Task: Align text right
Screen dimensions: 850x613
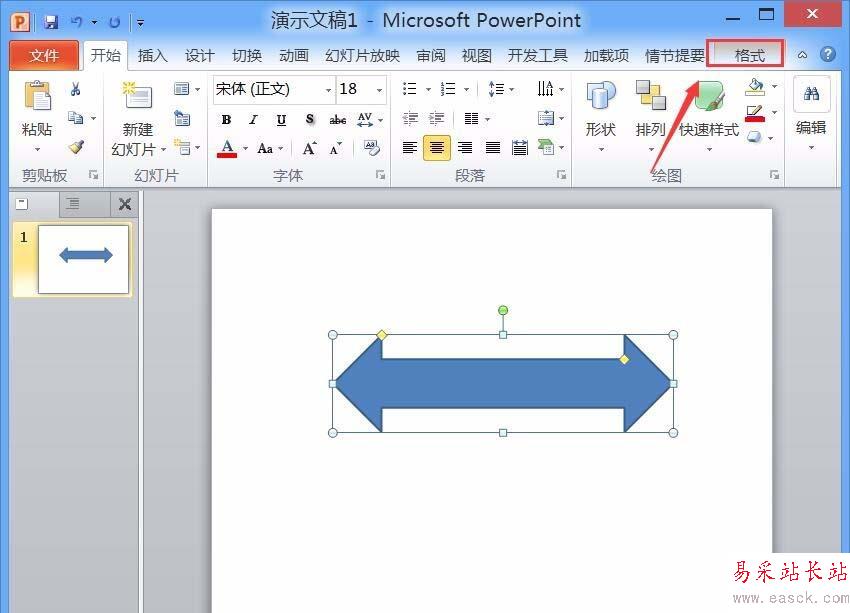Action: pyautogui.click(x=465, y=147)
